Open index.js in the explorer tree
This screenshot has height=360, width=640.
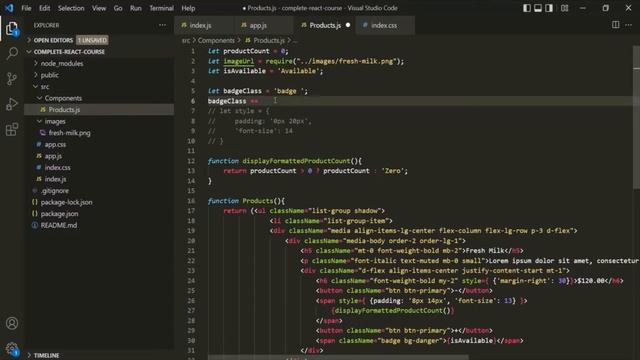click(56, 179)
